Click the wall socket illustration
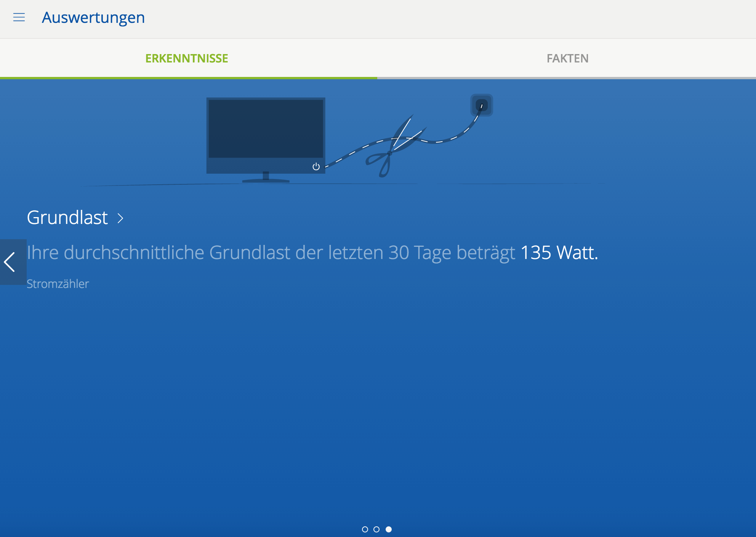This screenshot has height=537, width=756. tap(482, 105)
